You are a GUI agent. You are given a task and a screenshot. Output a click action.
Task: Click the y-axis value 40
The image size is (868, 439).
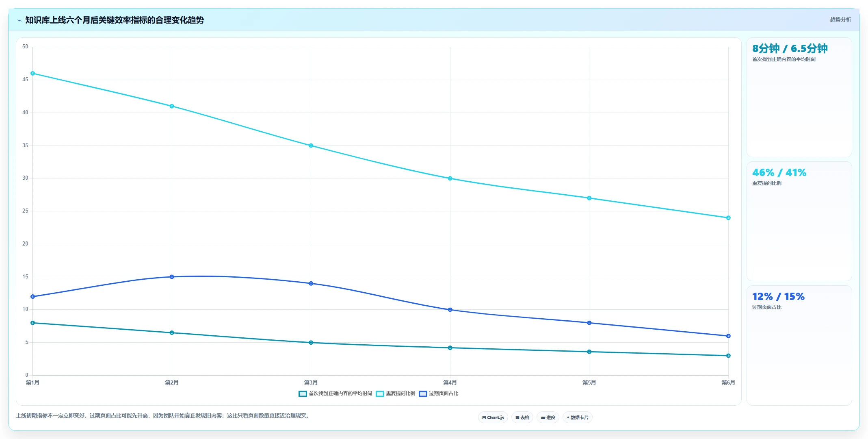tap(25, 113)
